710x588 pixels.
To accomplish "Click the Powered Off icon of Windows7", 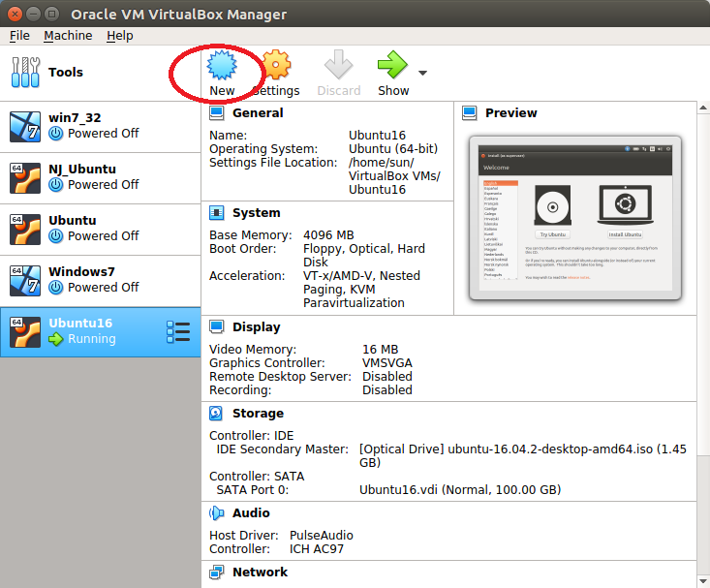I will tap(55, 287).
